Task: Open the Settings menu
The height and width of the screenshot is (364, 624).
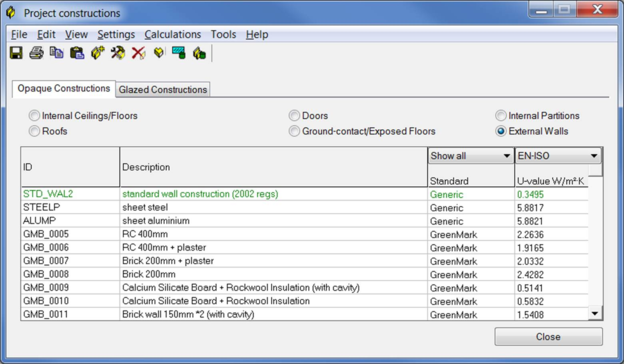Action: pos(116,35)
